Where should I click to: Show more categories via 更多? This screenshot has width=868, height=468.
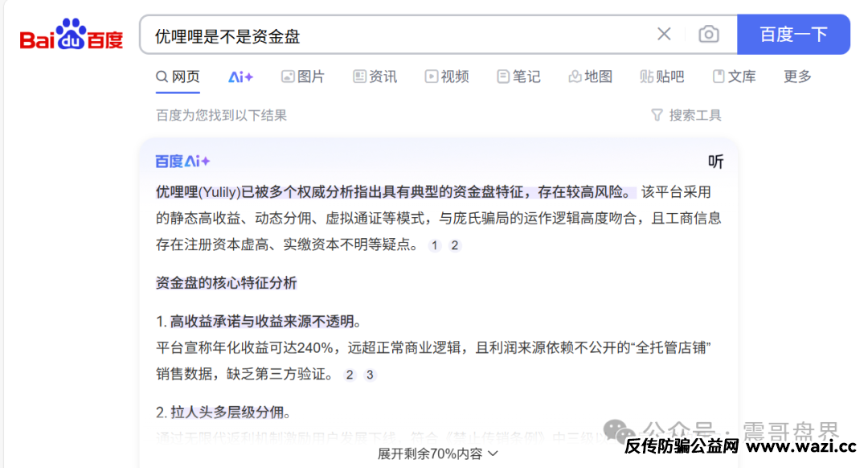797,76
